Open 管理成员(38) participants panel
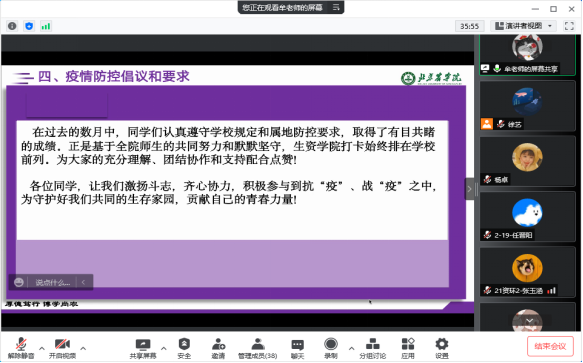Screen dimensions: 583x363 click(258, 348)
